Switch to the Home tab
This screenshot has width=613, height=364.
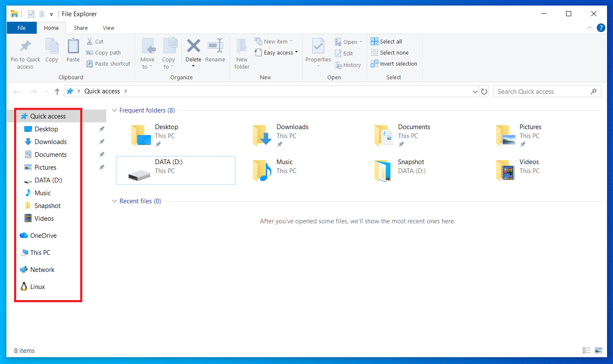click(51, 28)
